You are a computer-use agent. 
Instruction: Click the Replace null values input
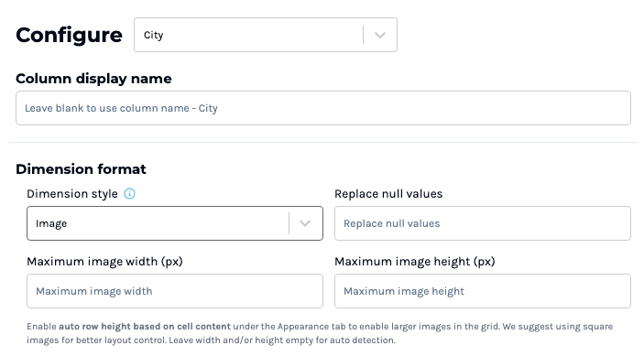pos(483,223)
